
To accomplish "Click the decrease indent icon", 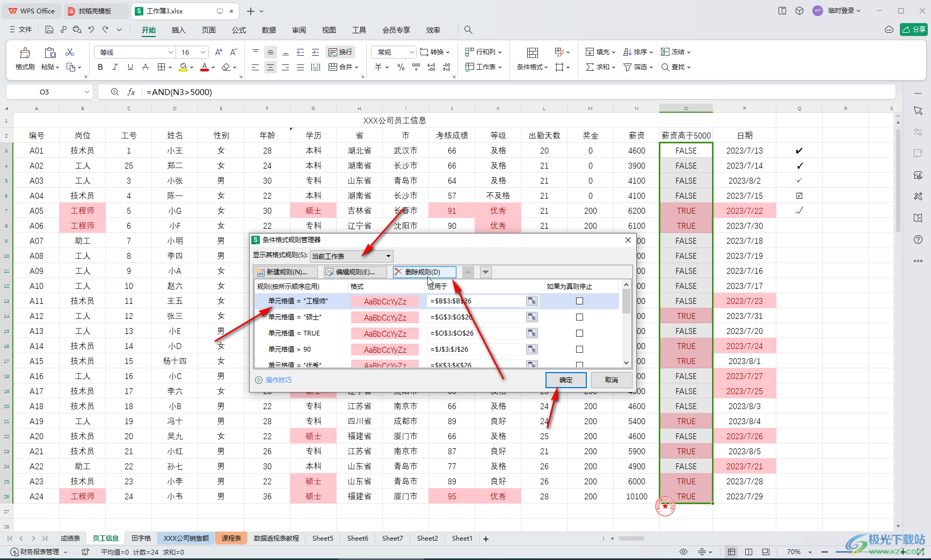I will pyautogui.click(x=301, y=52).
